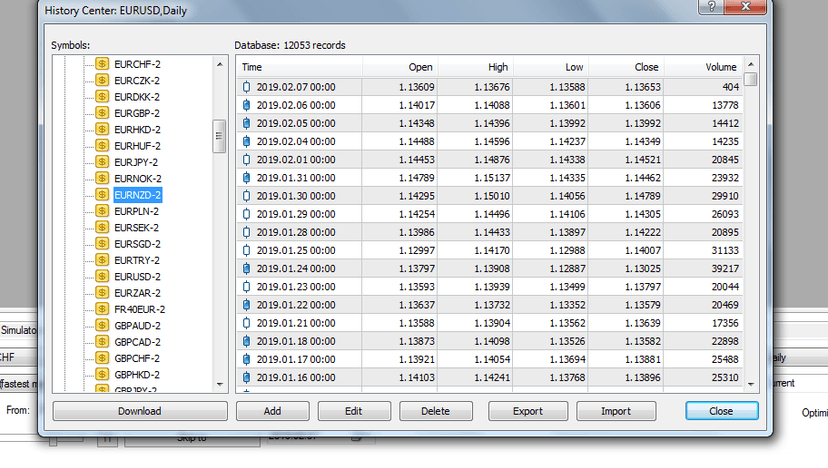Screen dimensions: 828x468
Task: Choose EURGBP-2 from the symbol list
Action: click(x=137, y=113)
